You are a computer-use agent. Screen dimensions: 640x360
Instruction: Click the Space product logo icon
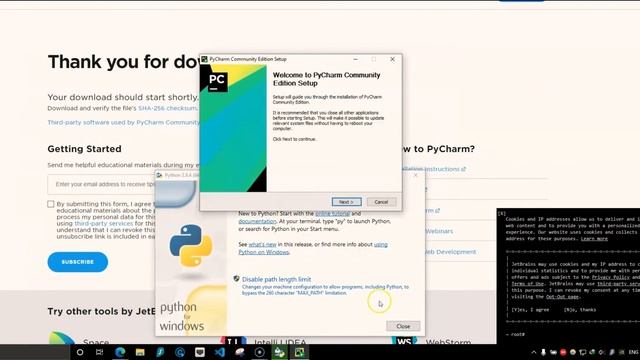62,338
